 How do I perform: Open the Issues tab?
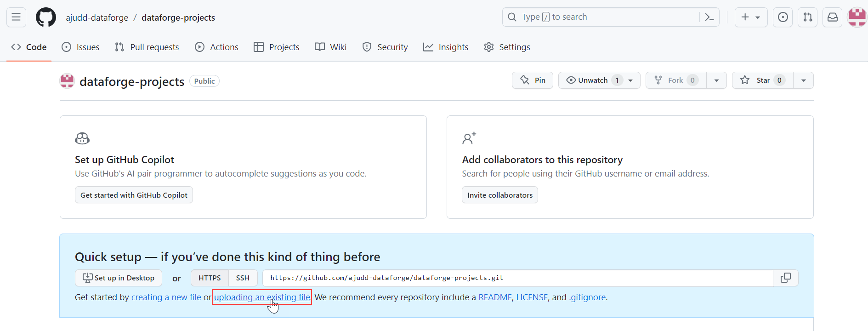(x=80, y=47)
